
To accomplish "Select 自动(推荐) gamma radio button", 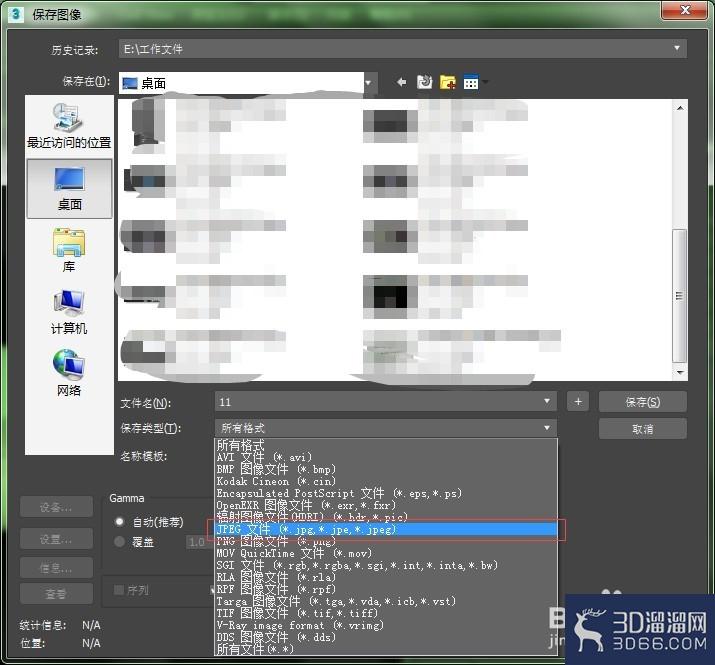I will [120, 521].
